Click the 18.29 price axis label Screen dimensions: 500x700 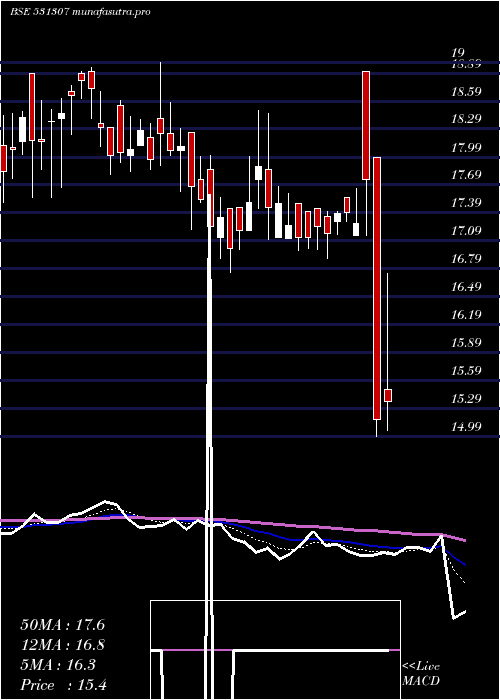tap(466, 119)
